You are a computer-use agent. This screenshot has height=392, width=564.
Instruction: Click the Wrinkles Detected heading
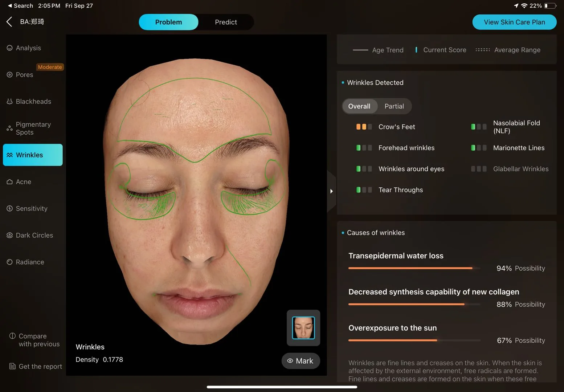click(x=375, y=83)
